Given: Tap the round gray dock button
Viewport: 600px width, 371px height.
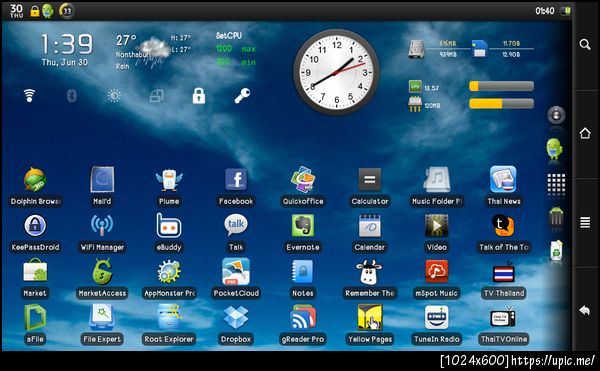Looking at the screenshot, I should tap(556, 115).
